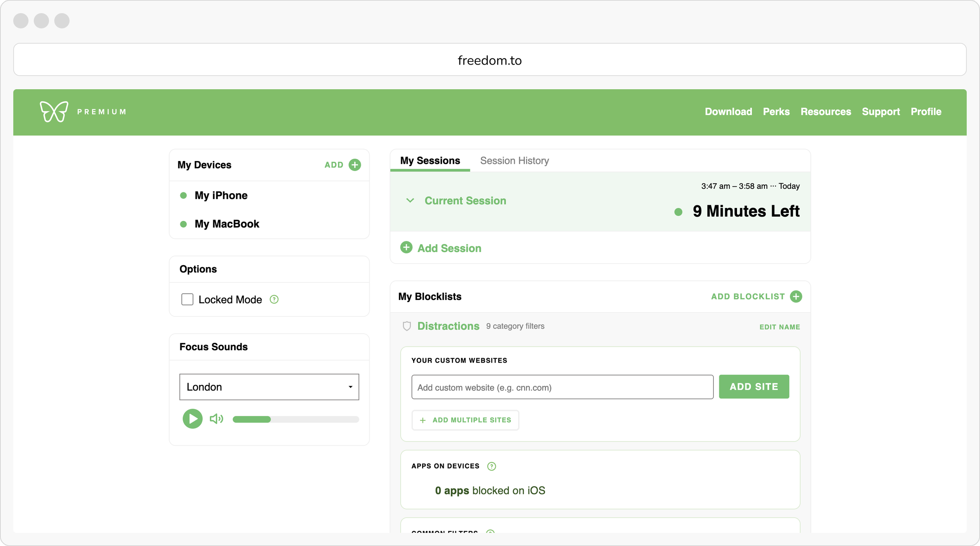Click ADD MULTIPLE SITES
The width and height of the screenshot is (980, 546).
(x=465, y=420)
